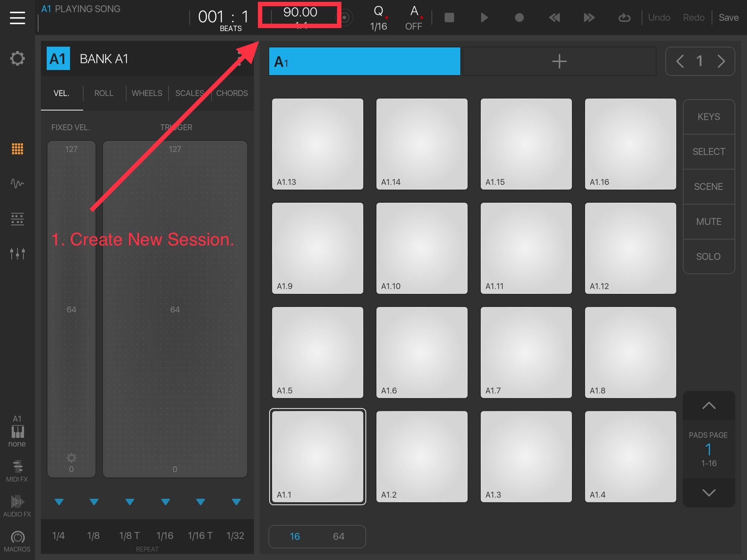Viewport: 747px width, 560px height.
Task: Select the ROLL tab
Action: point(104,93)
